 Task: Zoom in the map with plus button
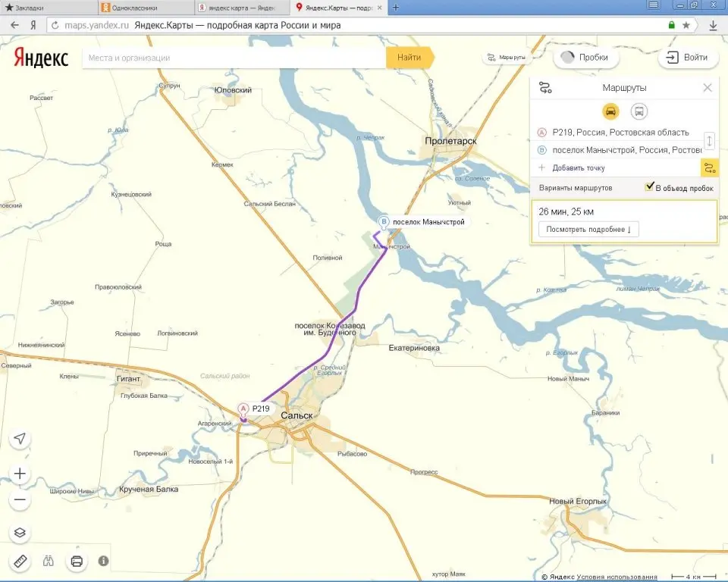20,474
